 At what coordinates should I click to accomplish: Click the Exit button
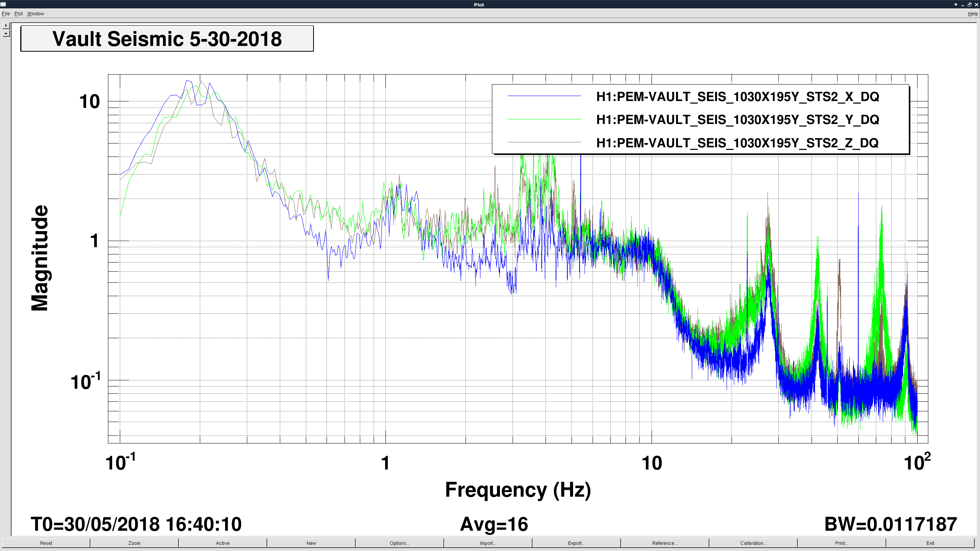tap(930, 543)
